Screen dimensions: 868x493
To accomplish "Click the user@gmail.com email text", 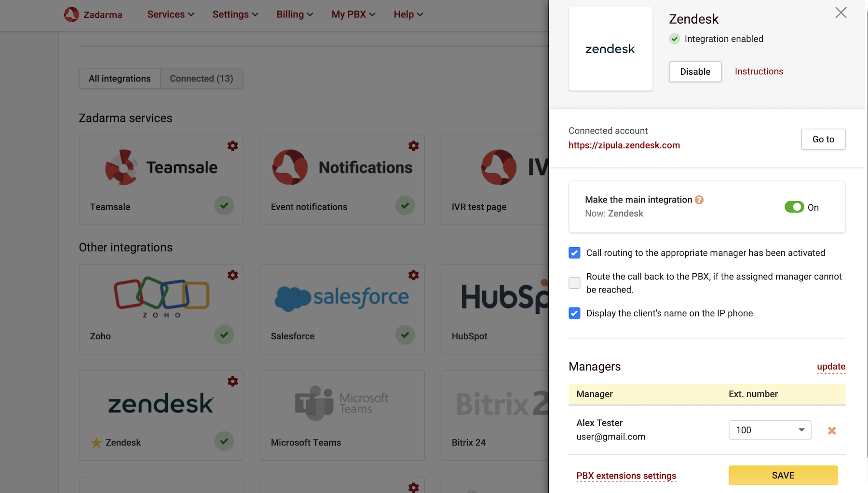I will click(x=611, y=437).
